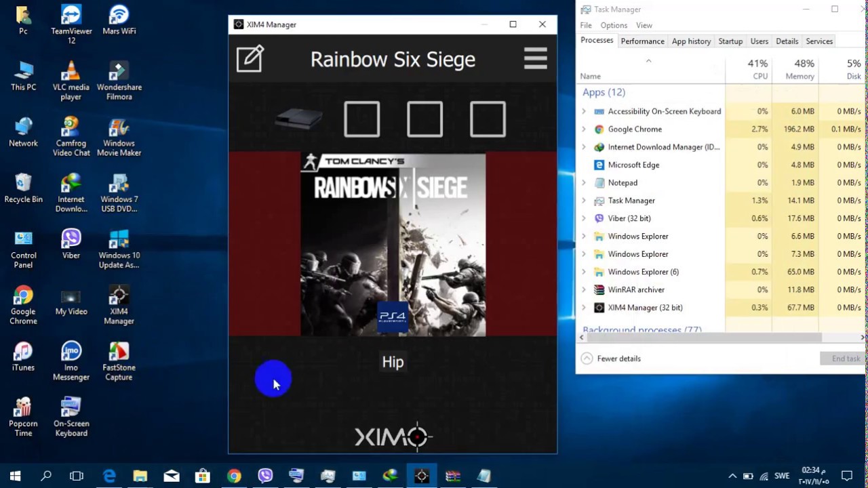Open the hamburger menu in XIM4 Manager
The height and width of the screenshot is (488, 868).
[535, 58]
